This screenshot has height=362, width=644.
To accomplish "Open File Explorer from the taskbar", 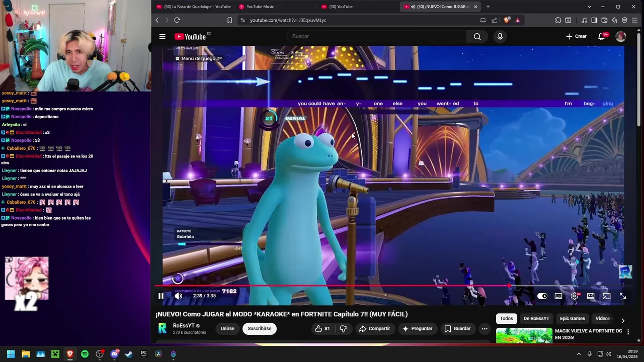I will tap(26, 354).
